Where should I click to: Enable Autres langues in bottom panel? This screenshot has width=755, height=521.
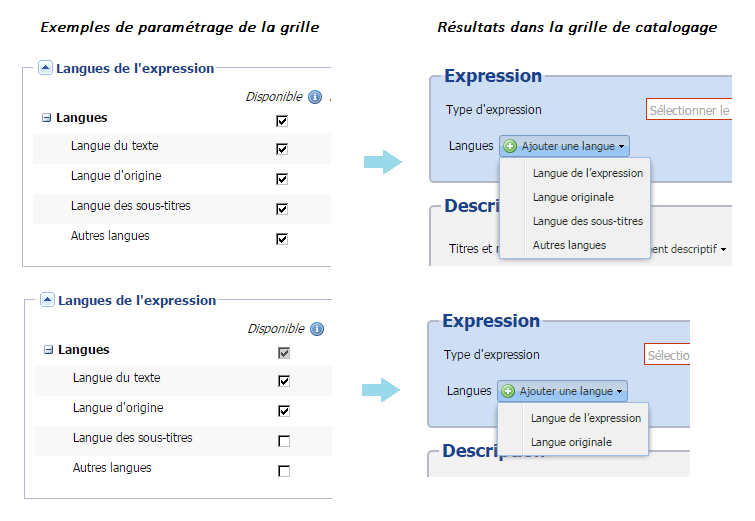(284, 471)
